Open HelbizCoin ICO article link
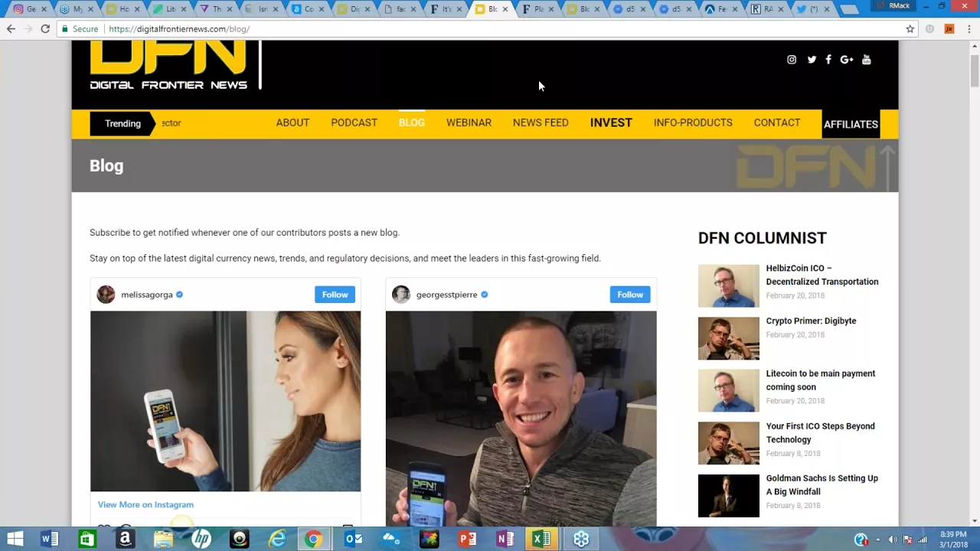This screenshot has height=551, width=980. 822,275
